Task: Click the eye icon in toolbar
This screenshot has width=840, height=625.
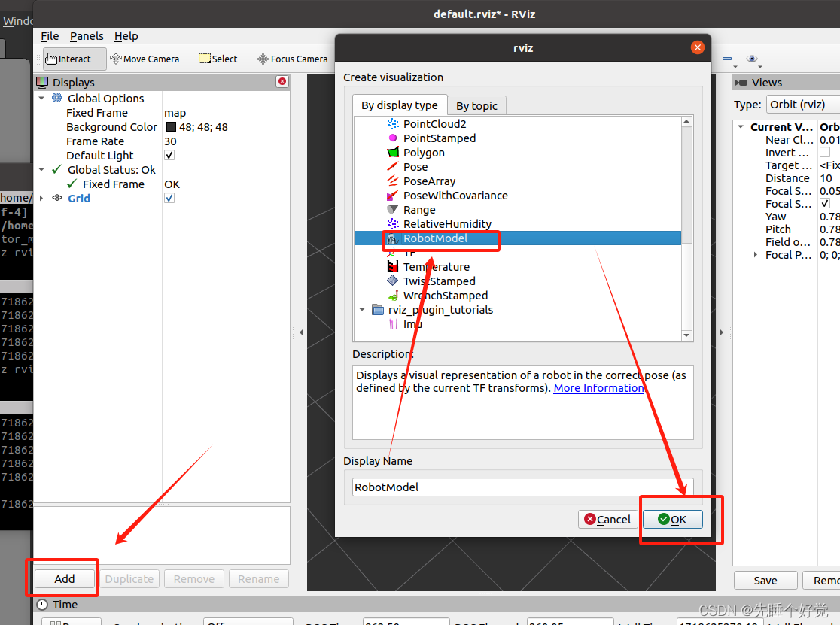Action: pos(752,59)
